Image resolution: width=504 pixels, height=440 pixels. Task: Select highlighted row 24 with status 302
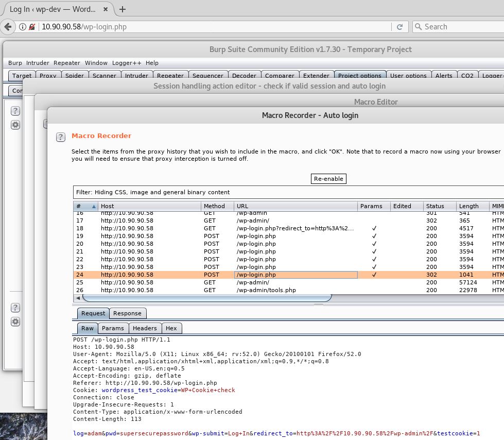[x=288, y=275]
